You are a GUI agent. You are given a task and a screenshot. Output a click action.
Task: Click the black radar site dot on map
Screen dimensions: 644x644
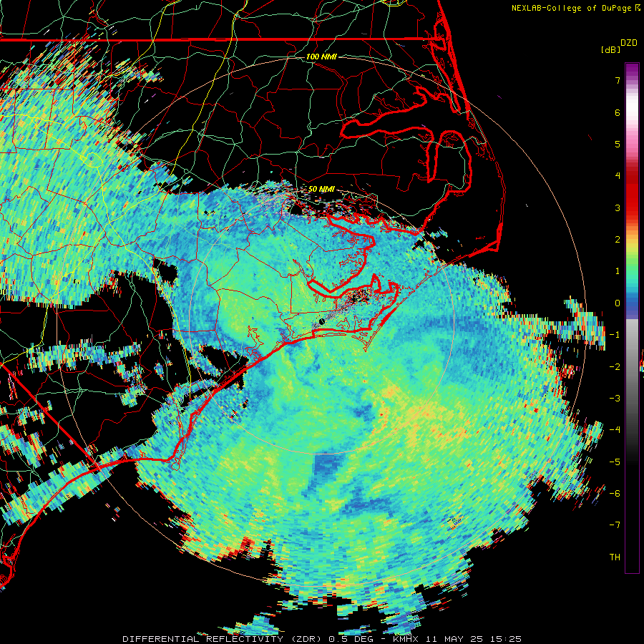(321, 321)
